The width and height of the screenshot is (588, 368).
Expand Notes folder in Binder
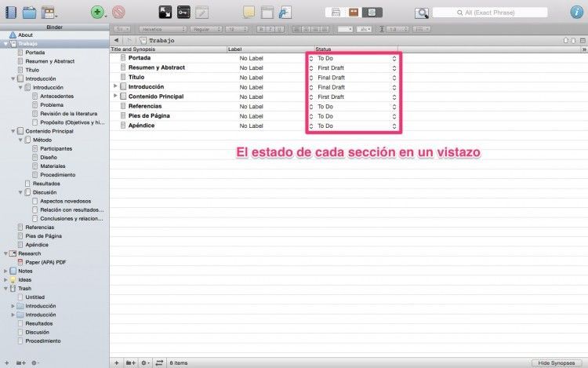click(x=5, y=271)
